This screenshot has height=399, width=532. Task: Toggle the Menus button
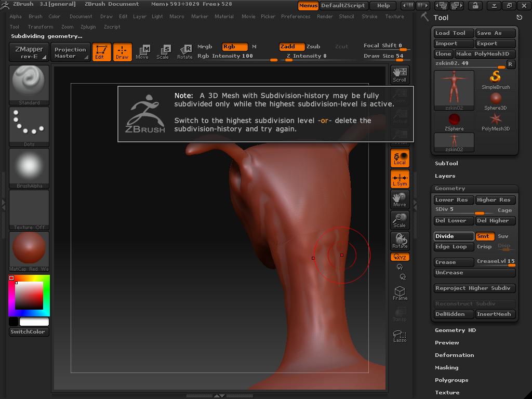click(x=308, y=5)
